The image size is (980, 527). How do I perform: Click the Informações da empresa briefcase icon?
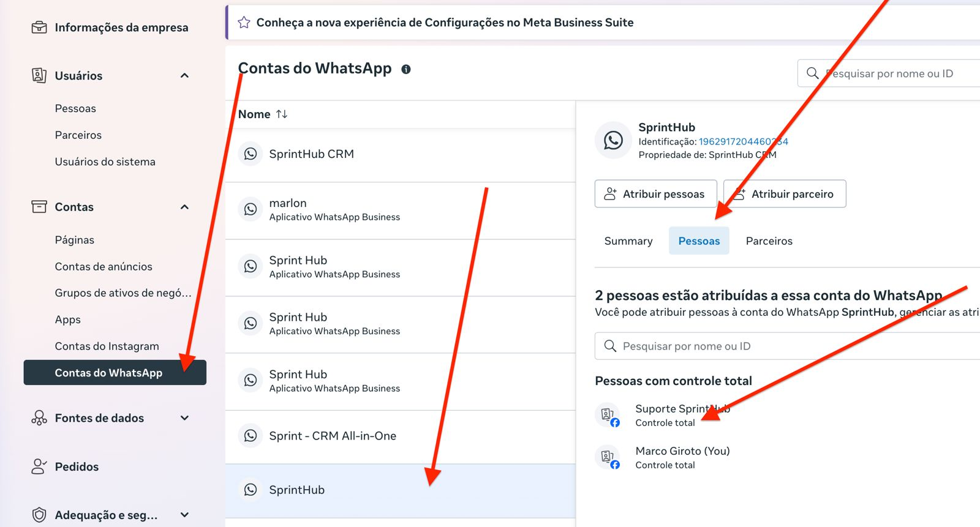pos(39,28)
